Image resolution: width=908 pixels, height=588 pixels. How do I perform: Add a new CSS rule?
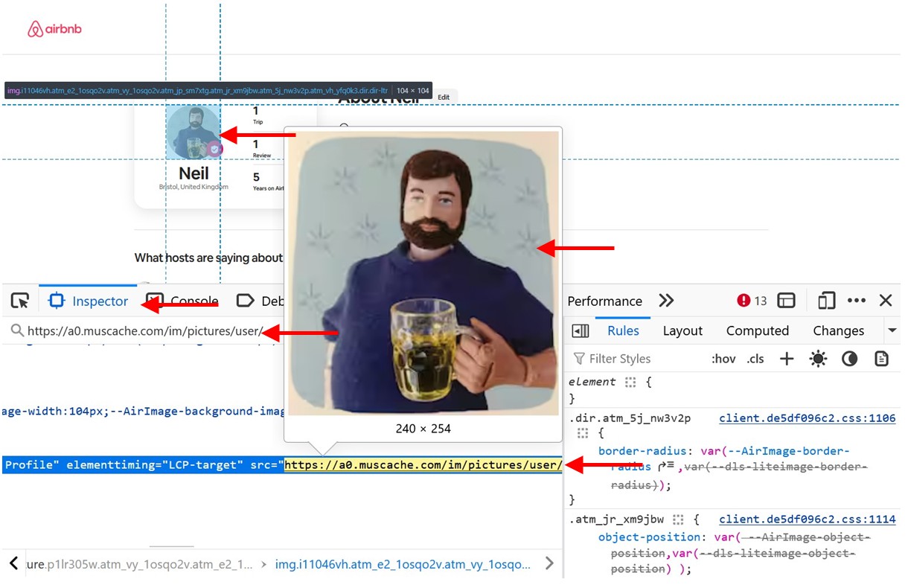[x=787, y=359]
